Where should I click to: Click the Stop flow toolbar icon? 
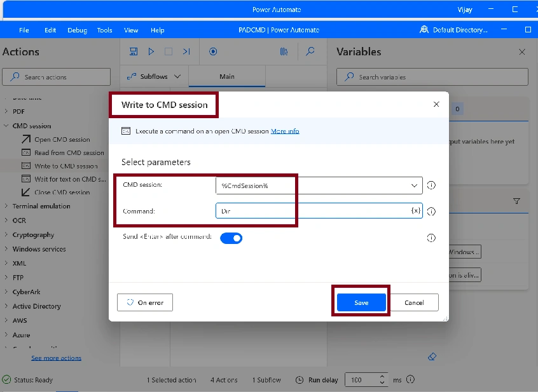coord(169,51)
